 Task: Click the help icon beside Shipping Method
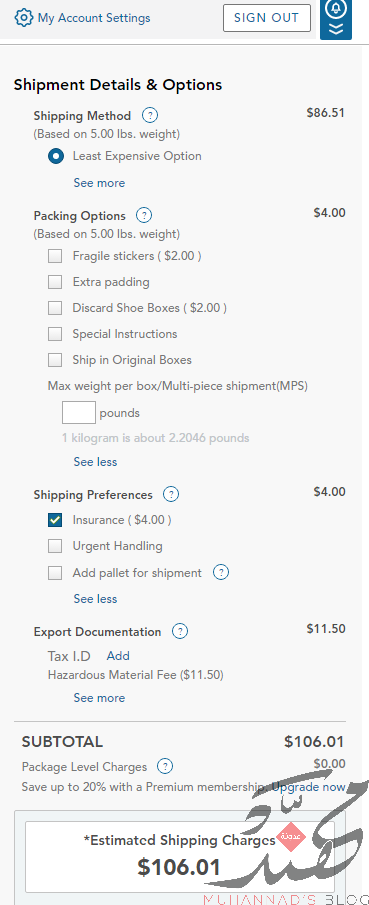tap(150, 115)
